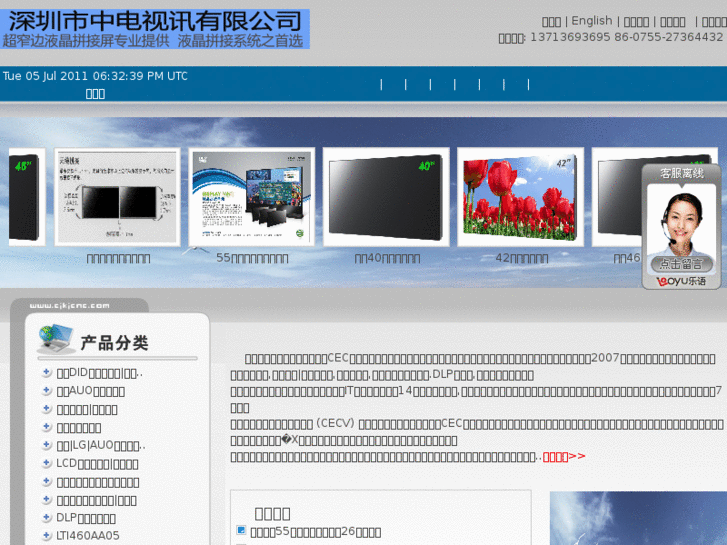Open the bezel-comparison diagram thumbnail
727x545 pixels.
[117, 197]
